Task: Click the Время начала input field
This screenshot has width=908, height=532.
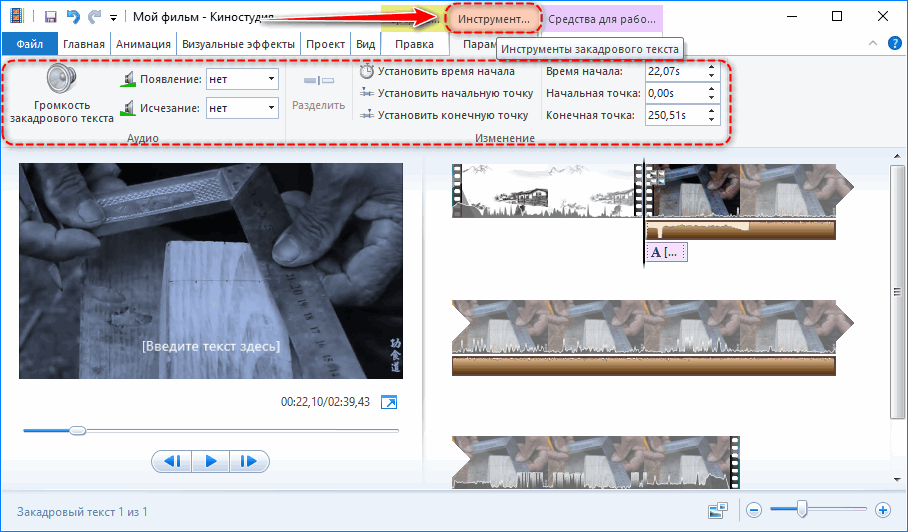Action: 674,71
